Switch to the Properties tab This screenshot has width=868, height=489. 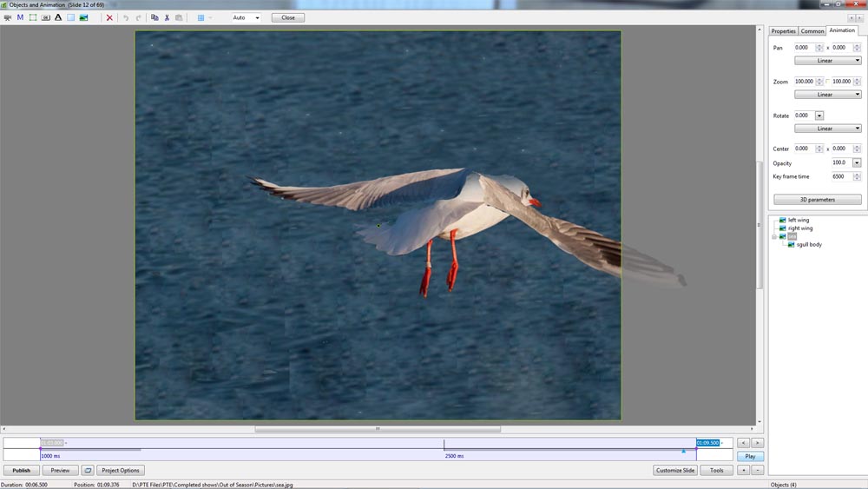[783, 31]
